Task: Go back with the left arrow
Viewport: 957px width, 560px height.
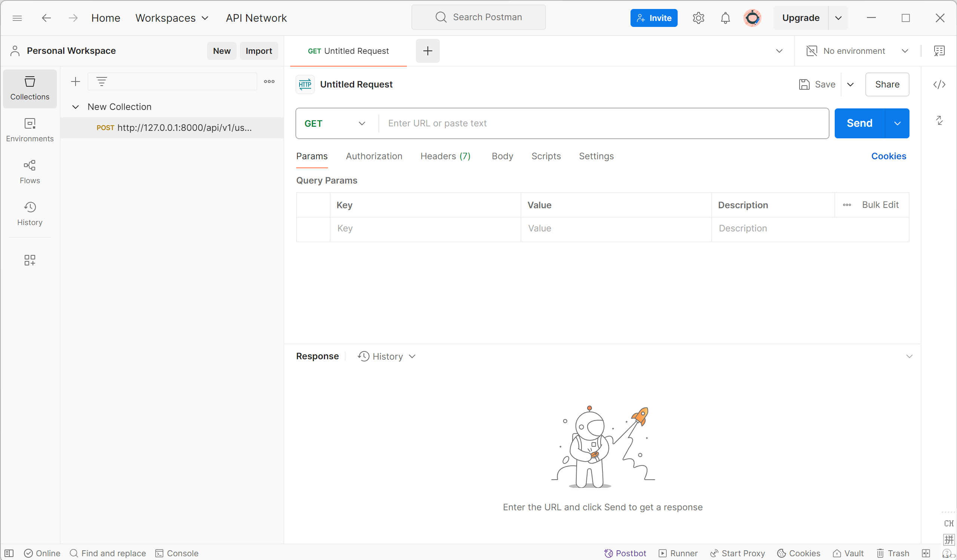Action: [46, 18]
